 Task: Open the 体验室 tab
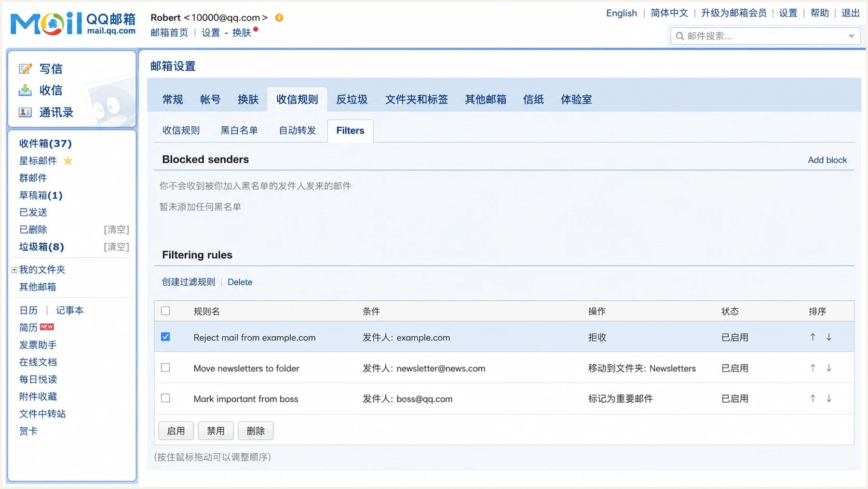pyautogui.click(x=576, y=99)
